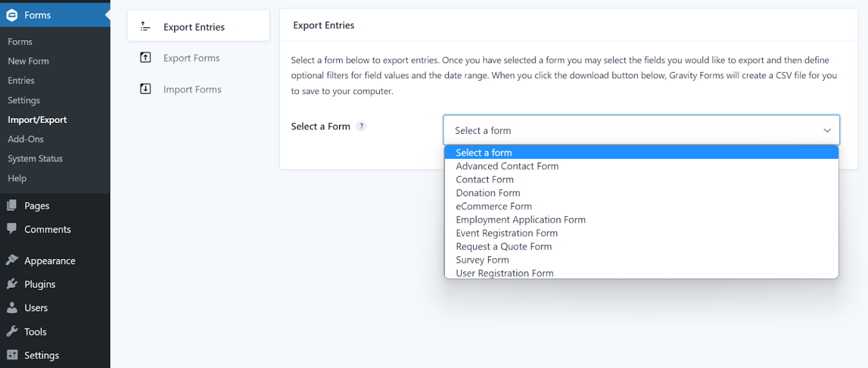Click the Tools wrench icon
The height and width of the screenshot is (368, 868).
pos(11,331)
